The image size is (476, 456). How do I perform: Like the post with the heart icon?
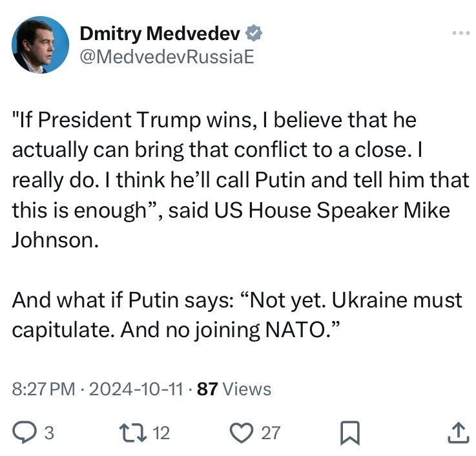[242, 432]
